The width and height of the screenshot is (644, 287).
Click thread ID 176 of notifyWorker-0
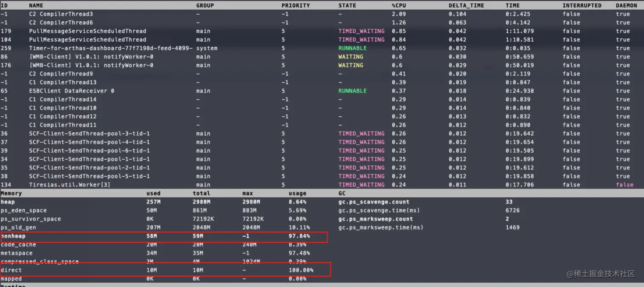point(6,65)
